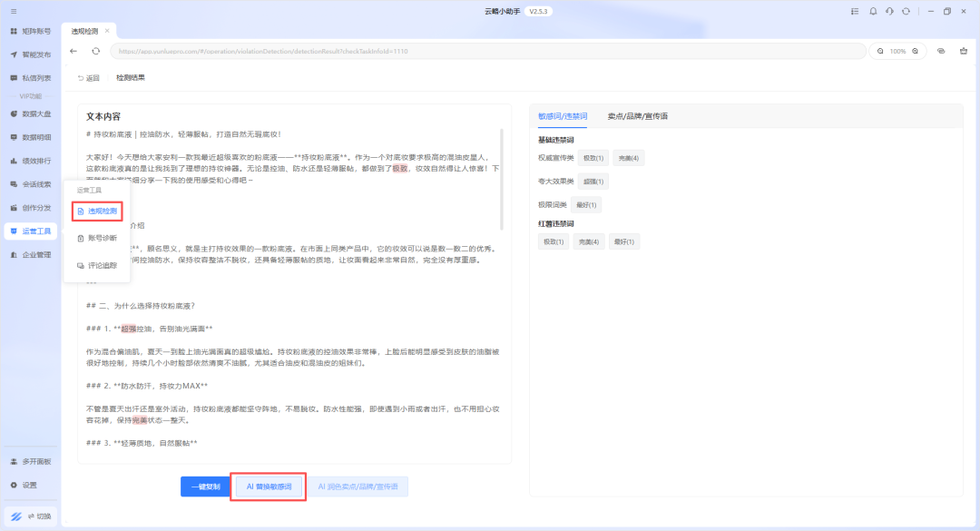Close the 违规检测 tab

point(107,31)
